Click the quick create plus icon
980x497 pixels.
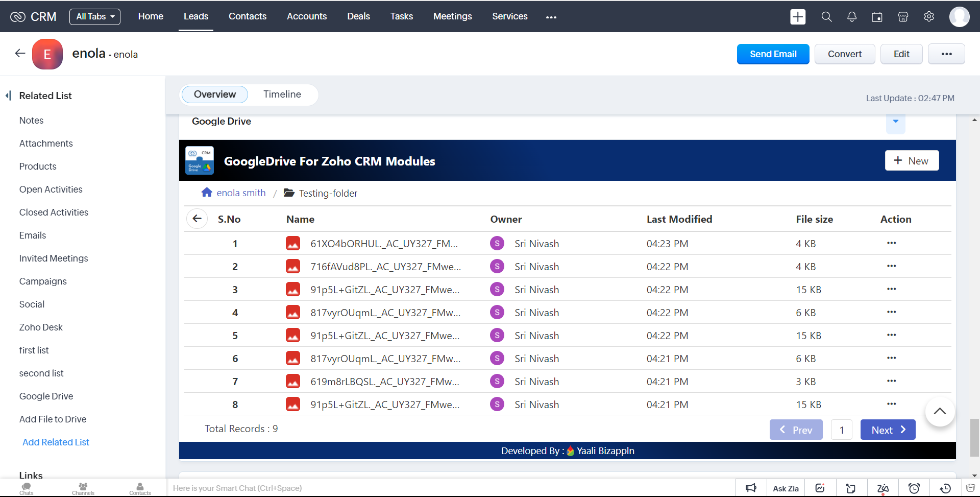pyautogui.click(x=797, y=17)
